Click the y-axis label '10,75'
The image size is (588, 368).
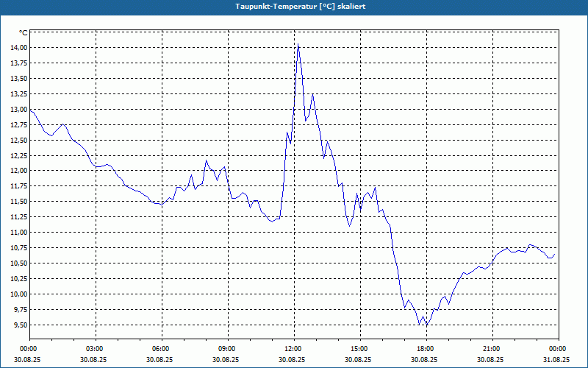[x=21, y=248]
